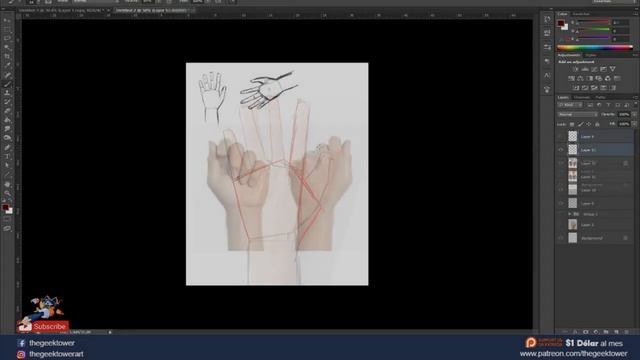The height and width of the screenshot is (360, 640).
Task: Open the layer Opacity value dropdown
Action: click(634, 114)
